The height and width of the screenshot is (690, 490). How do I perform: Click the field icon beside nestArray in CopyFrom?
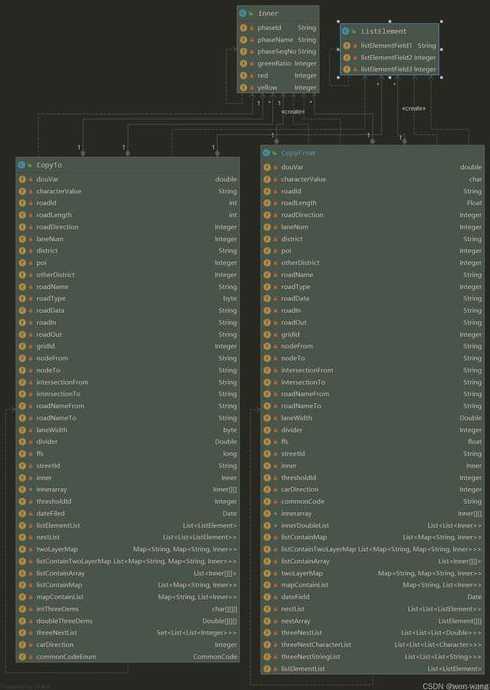pyautogui.click(x=267, y=621)
